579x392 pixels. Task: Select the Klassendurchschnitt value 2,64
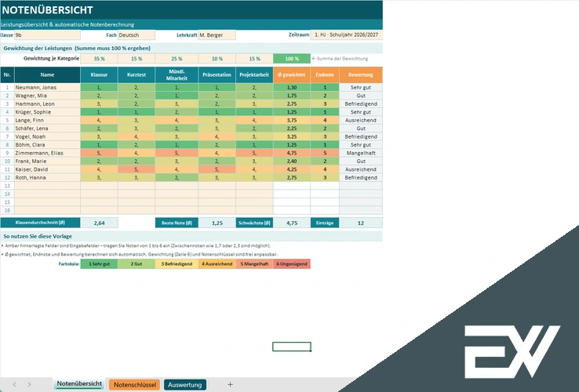tap(99, 223)
